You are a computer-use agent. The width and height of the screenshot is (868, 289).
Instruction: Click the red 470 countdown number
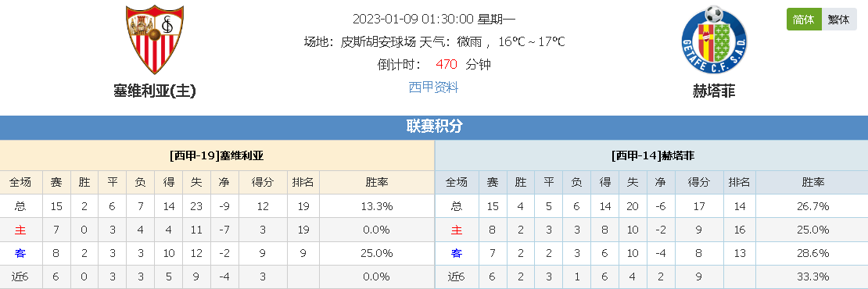tap(447, 64)
